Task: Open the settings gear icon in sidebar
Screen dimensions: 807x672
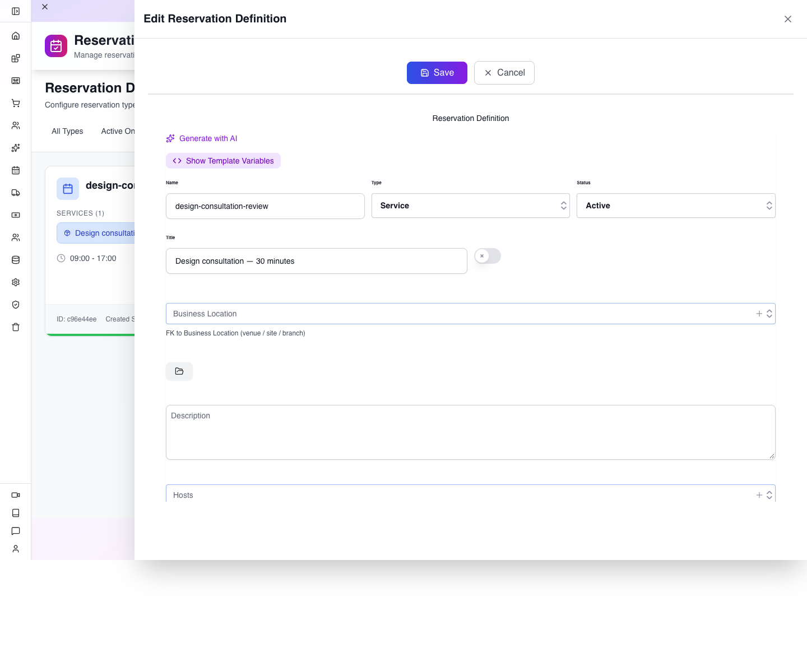Action: tap(16, 282)
